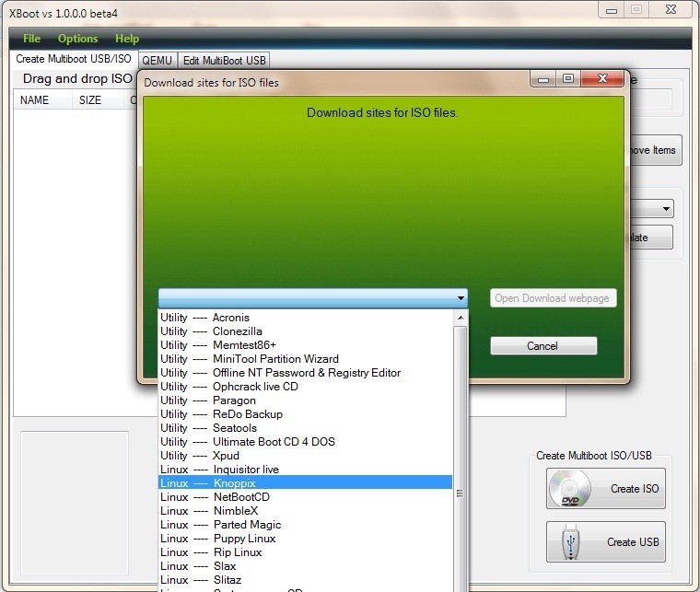Open the Options menu
The width and height of the screenshot is (700, 592).
pyautogui.click(x=77, y=39)
